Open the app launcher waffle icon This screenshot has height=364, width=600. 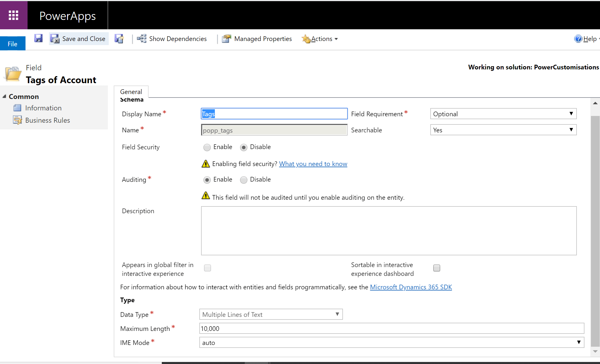[x=13, y=15]
